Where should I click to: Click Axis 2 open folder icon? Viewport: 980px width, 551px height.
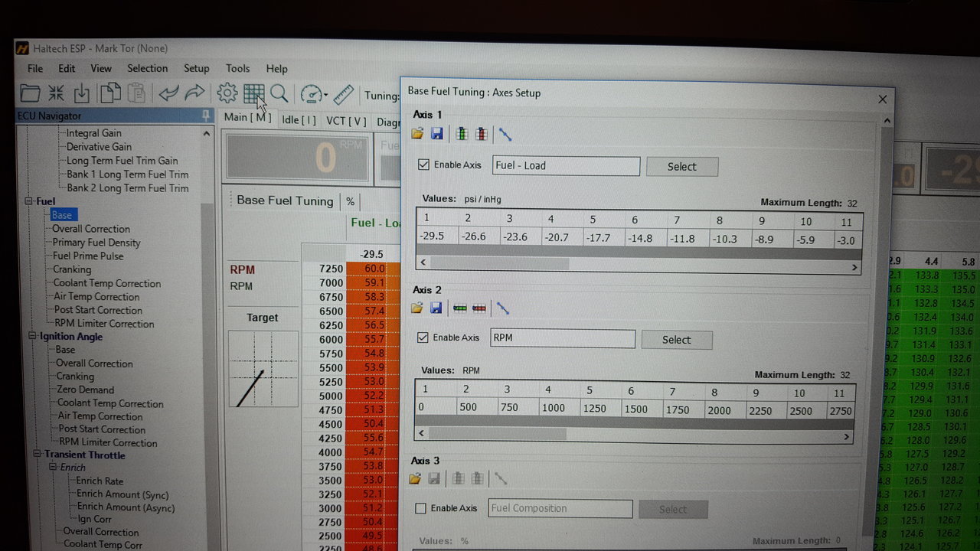coord(416,308)
